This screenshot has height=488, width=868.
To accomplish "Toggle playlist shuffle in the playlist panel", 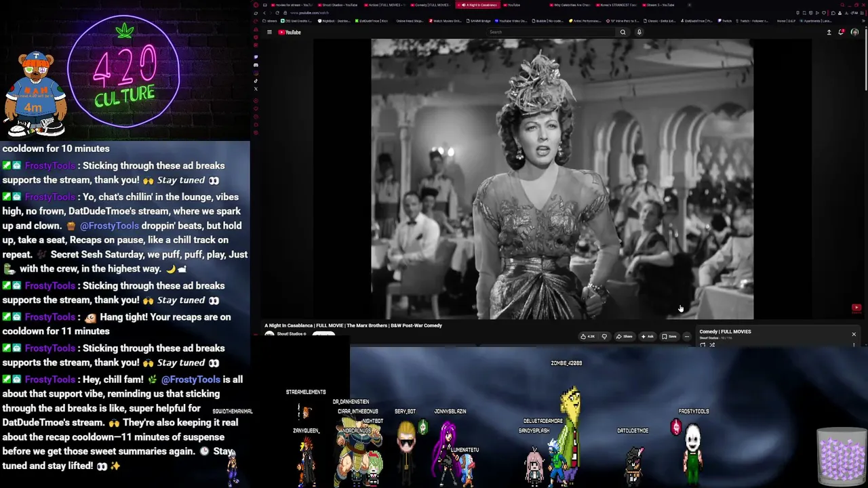I will click(712, 345).
